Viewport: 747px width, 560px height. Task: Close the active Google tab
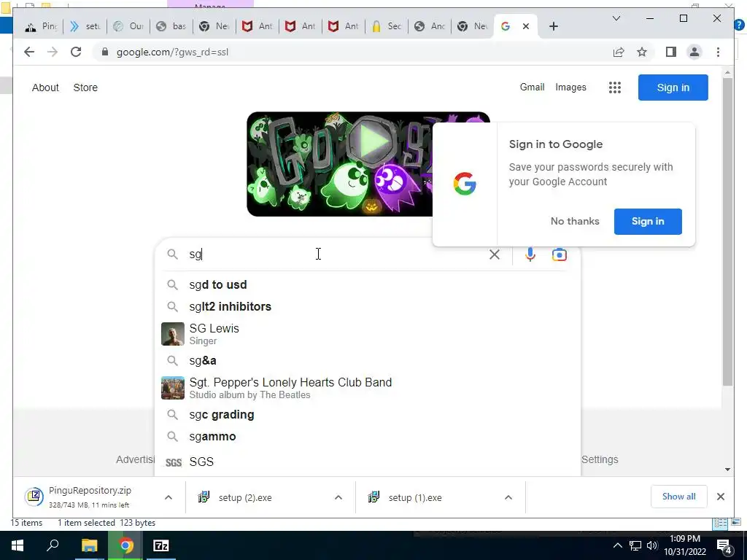[526, 26]
